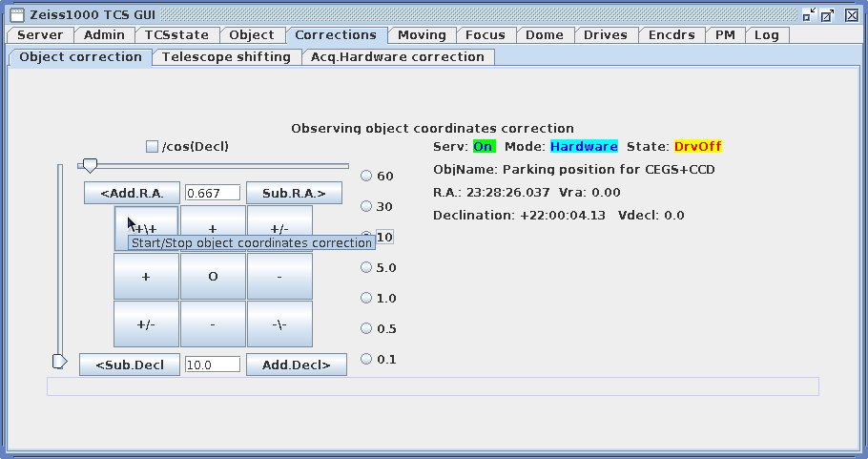868x459 pixels.
Task: Click the Observing object coordinates correction heading
Action: [432, 129]
